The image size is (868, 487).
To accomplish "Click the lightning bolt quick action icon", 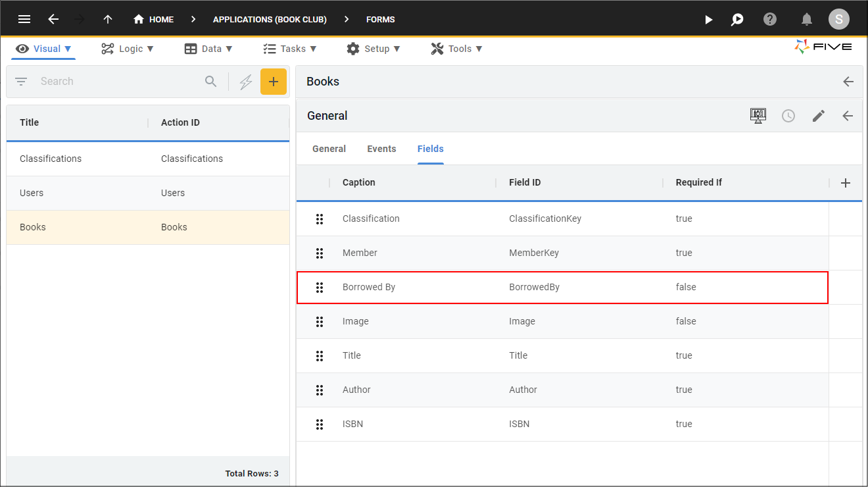I will 245,82.
